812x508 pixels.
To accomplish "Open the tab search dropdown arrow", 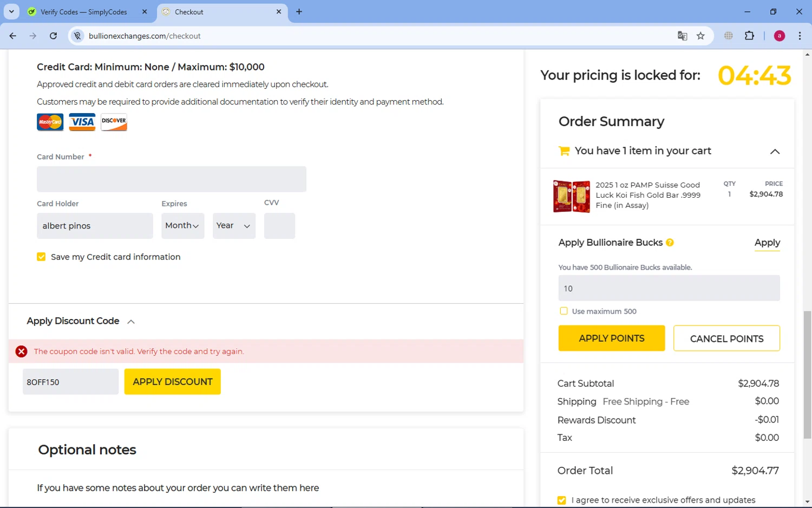I will tap(11, 11).
